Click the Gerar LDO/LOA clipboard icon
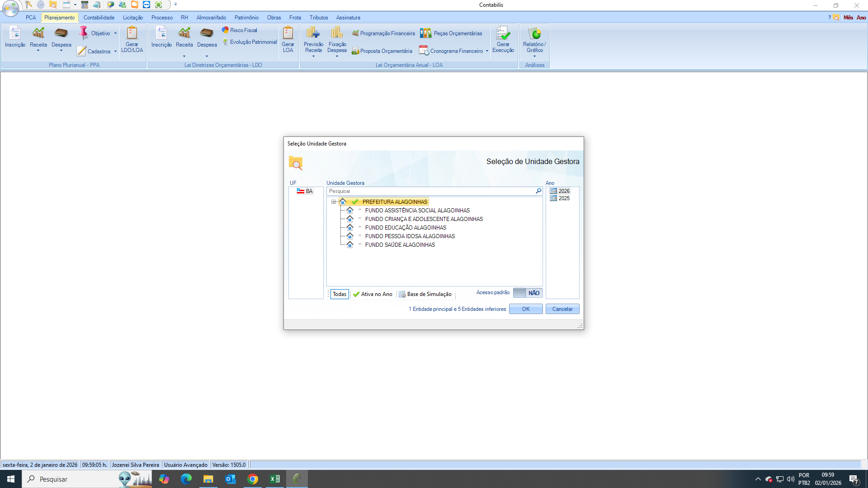Viewport: 868px width, 488px height. (x=132, y=33)
